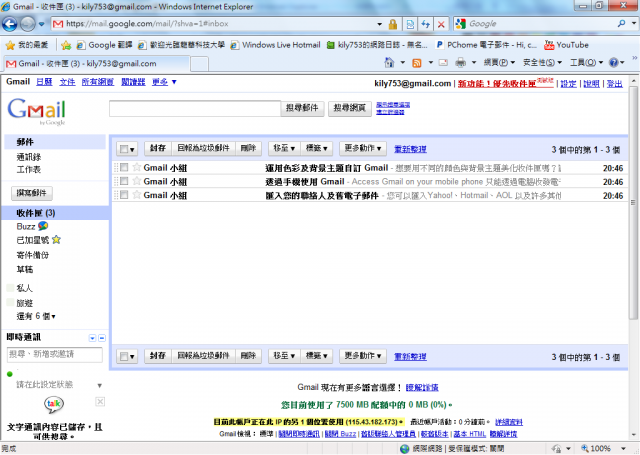Click the 登出 sign out link
The image size is (640, 455).
(x=614, y=84)
